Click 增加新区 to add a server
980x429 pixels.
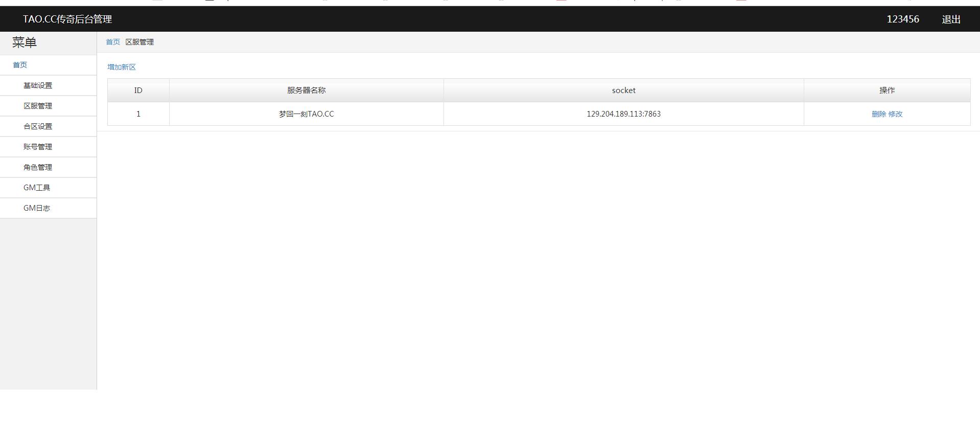122,67
